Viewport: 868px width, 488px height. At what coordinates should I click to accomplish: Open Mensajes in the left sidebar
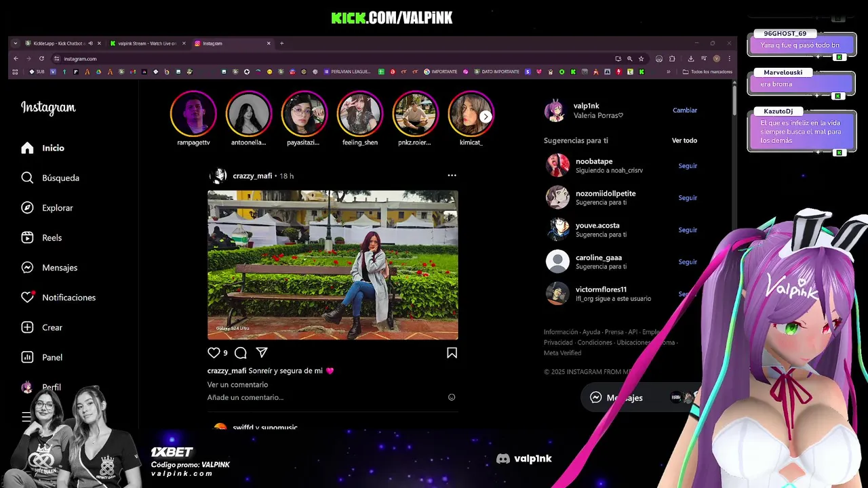(49, 267)
